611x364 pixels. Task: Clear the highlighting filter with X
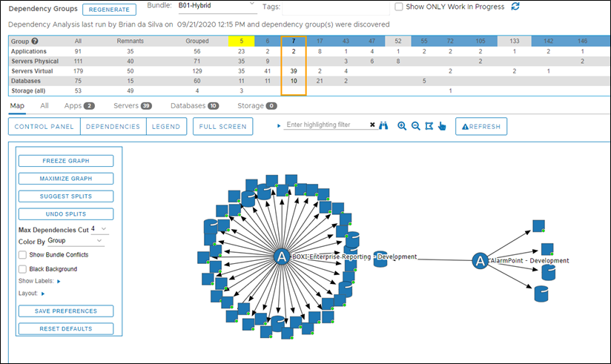[x=372, y=125]
